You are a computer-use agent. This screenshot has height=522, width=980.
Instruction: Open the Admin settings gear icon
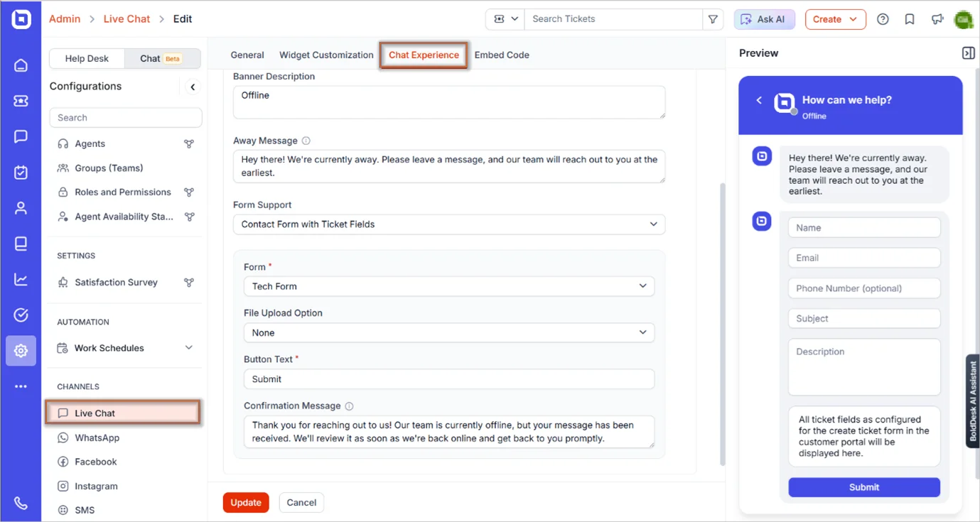pyautogui.click(x=20, y=350)
